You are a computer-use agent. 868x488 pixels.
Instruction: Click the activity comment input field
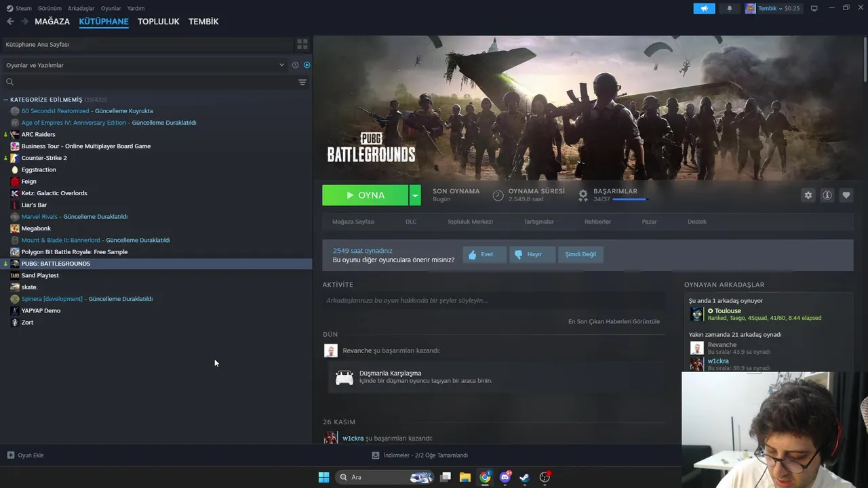(x=494, y=300)
